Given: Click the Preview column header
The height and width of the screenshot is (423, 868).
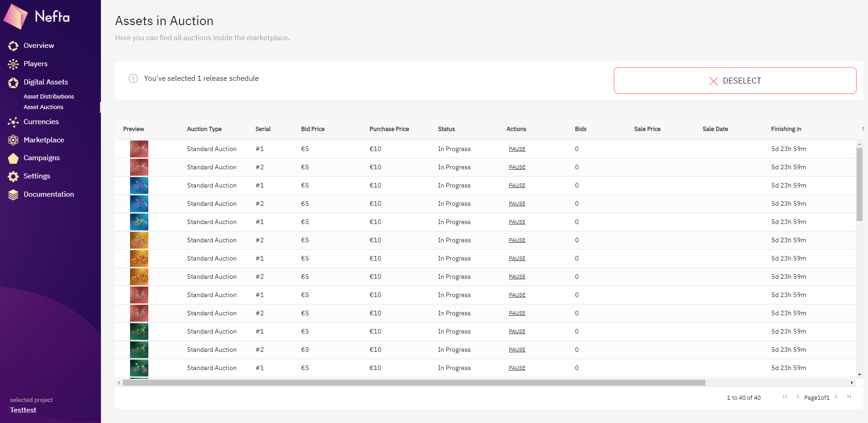Looking at the screenshot, I should click(x=134, y=129).
